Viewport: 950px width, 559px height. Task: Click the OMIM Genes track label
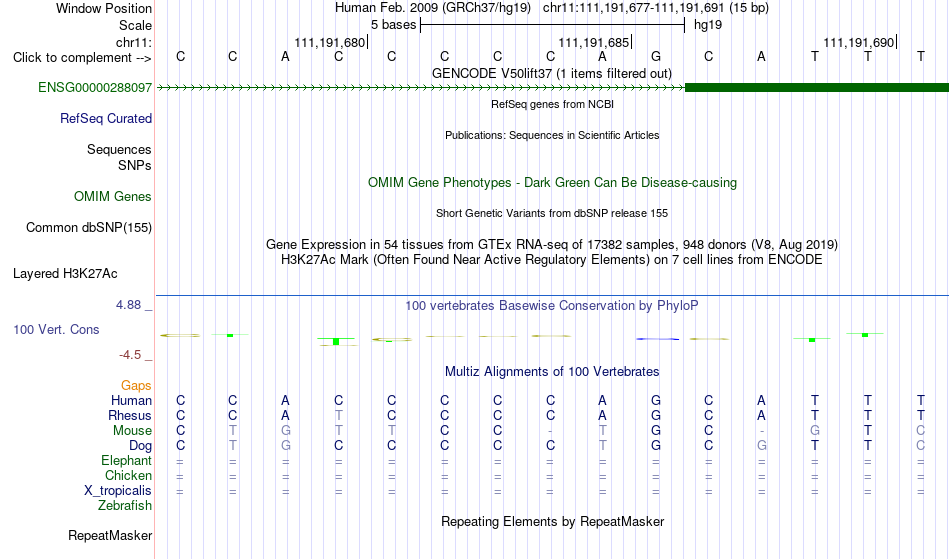click(113, 196)
